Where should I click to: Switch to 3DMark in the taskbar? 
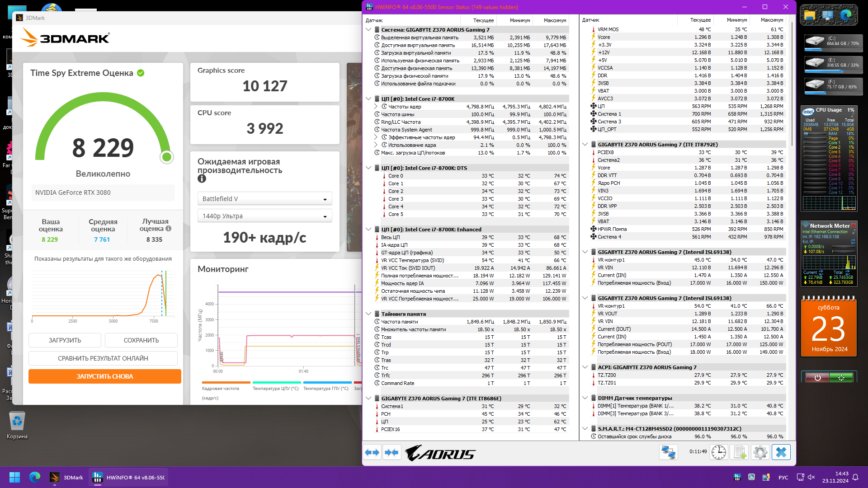click(x=66, y=478)
